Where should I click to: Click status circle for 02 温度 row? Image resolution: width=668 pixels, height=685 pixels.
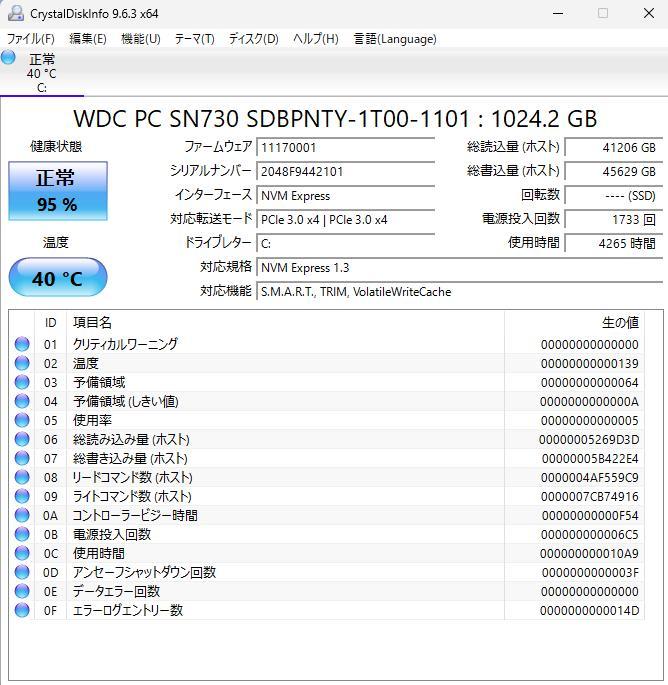pyautogui.click(x=22, y=363)
